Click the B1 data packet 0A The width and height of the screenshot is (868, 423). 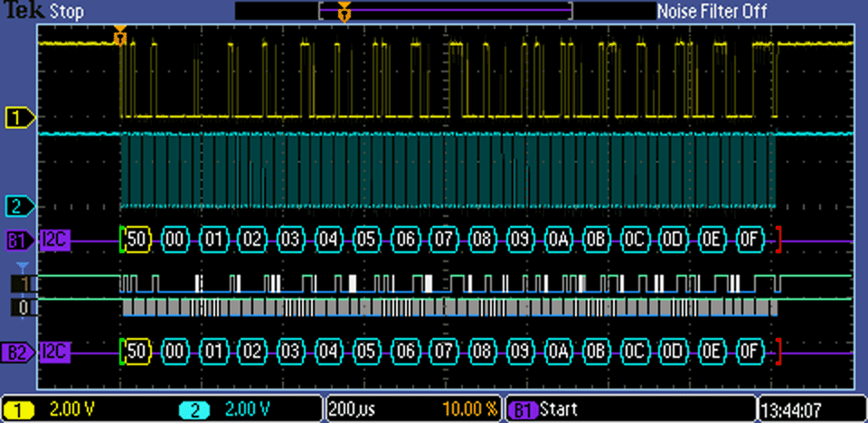coord(559,240)
